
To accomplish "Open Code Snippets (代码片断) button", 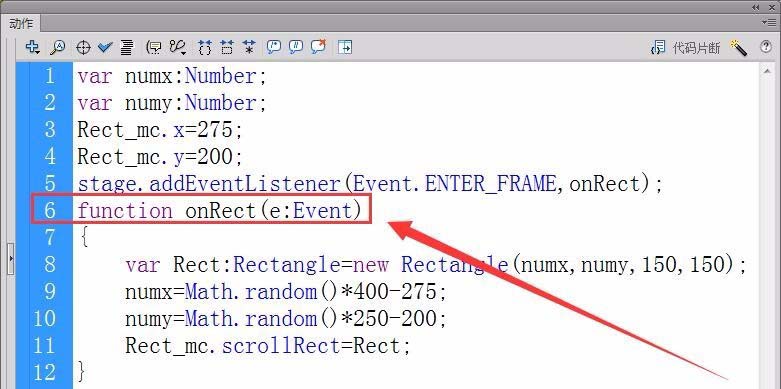I will (685, 48).
